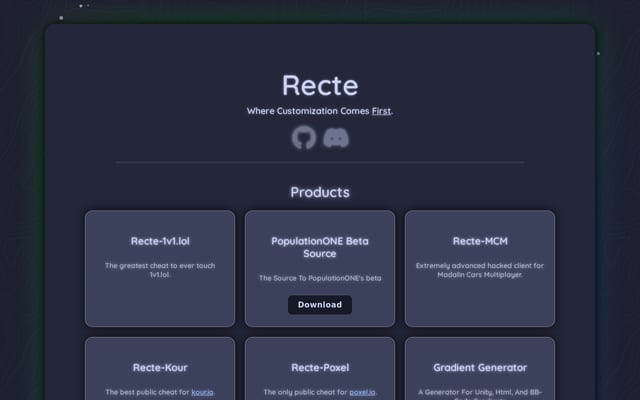Click the 'Recte' main heading
640x400 pixels.
(x=320, y=85)
